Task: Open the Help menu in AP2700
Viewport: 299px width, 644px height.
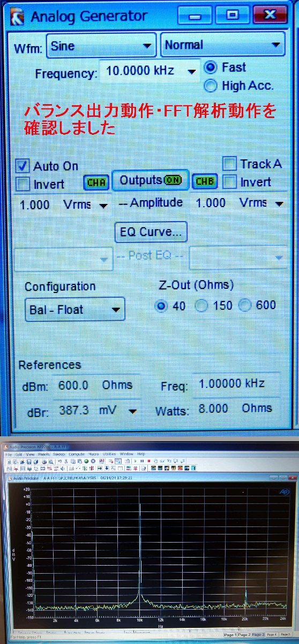Action: pos(141,454)
